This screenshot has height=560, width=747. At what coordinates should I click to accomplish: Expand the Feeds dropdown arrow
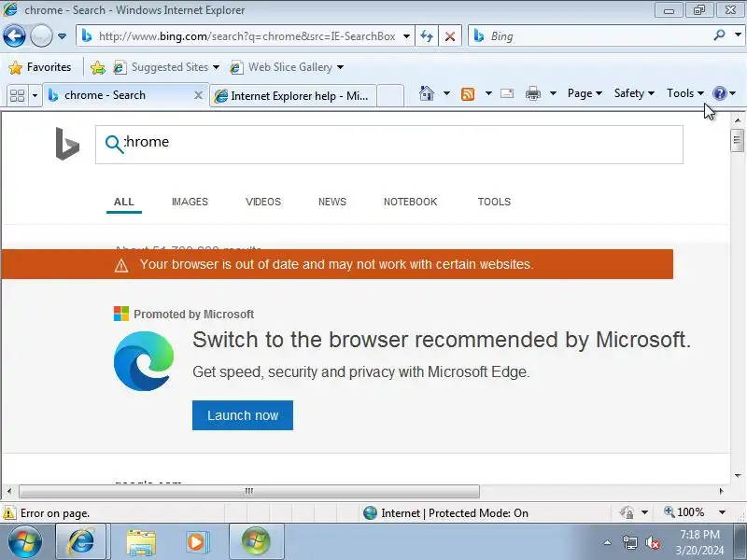pyautogui.click(x=488, y=93)
